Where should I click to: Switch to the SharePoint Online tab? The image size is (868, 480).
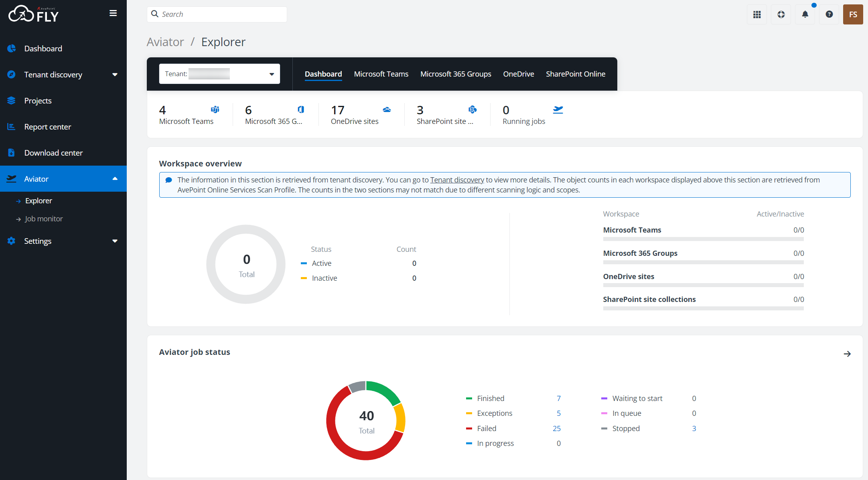pos(575,74)
